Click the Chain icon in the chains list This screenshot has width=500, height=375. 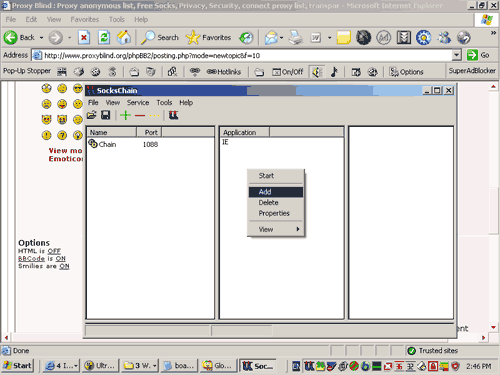pyautogui.click(x=93, y=144)
